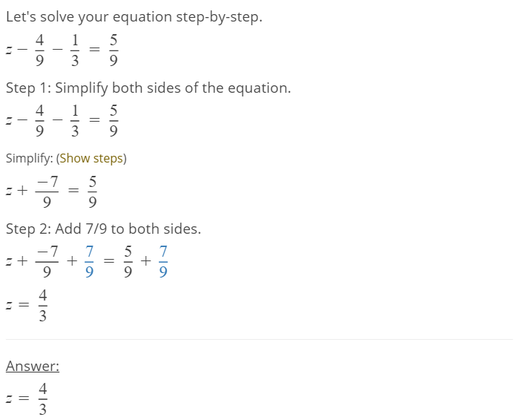The height and width of the screenshot is (420, 529).
Task: Click the blue 7/9 left of equals sign
Action: pyautogui.click(x=90, y=261)
